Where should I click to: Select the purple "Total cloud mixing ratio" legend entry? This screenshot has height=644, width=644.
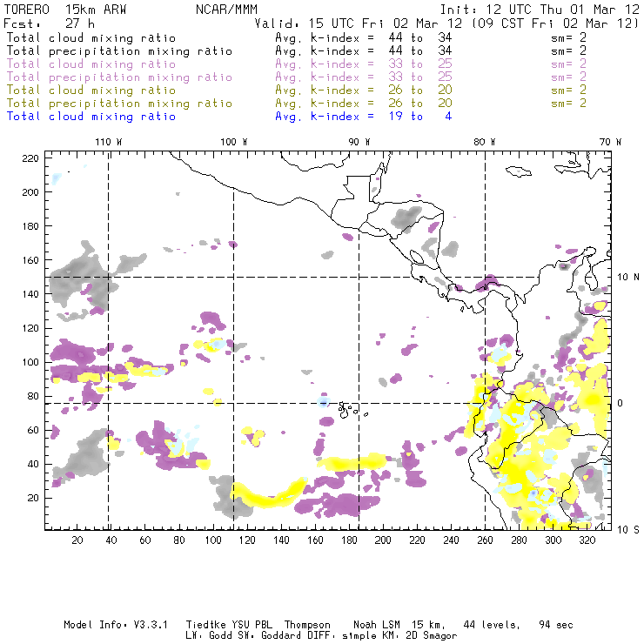tap(91, 64)
